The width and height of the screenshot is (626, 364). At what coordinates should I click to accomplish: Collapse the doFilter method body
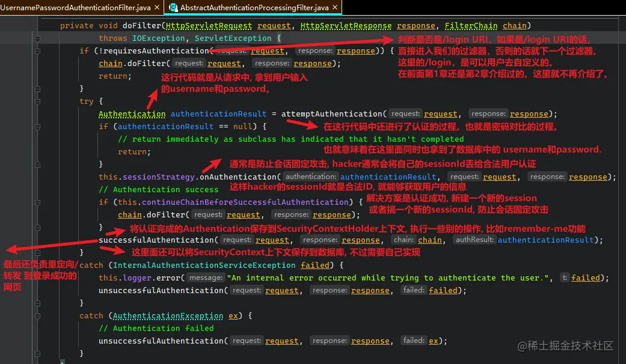click(x=37, y=38)
